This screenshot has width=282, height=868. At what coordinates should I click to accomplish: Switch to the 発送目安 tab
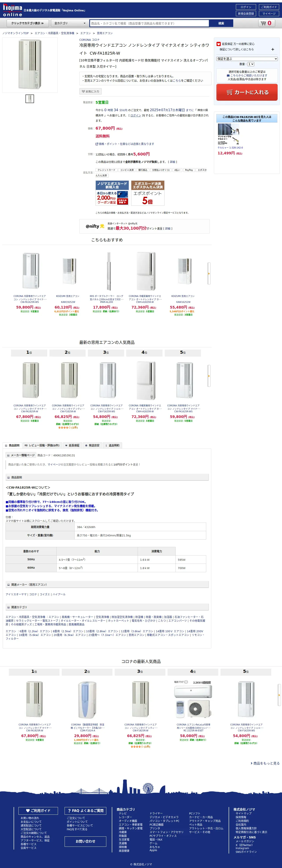[x=92, y=445]
